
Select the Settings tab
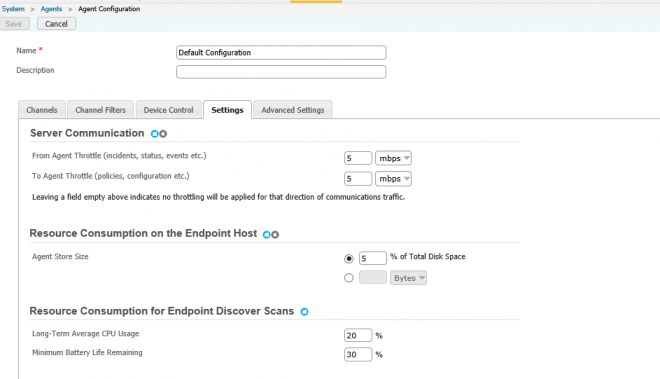tap(227, 110)
